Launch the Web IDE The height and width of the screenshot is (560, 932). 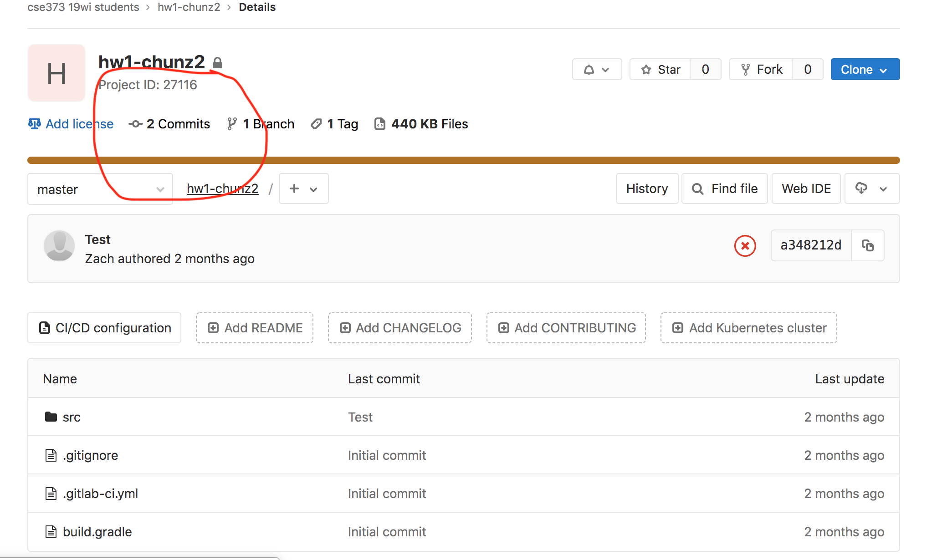(x=806, y=188)
